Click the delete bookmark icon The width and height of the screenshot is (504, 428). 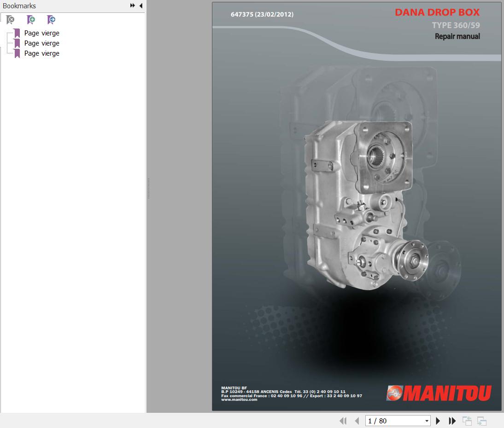(x=10, y=20)
